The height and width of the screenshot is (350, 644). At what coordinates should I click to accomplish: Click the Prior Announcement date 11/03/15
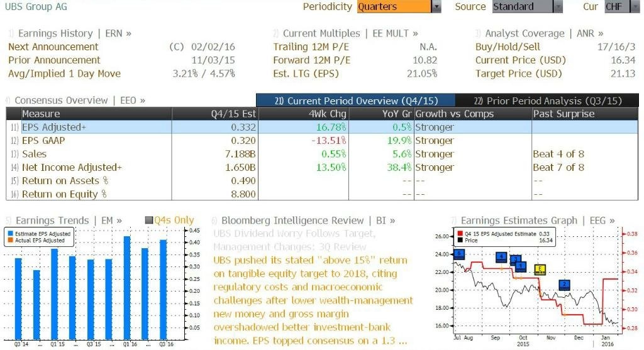(213, 60)
